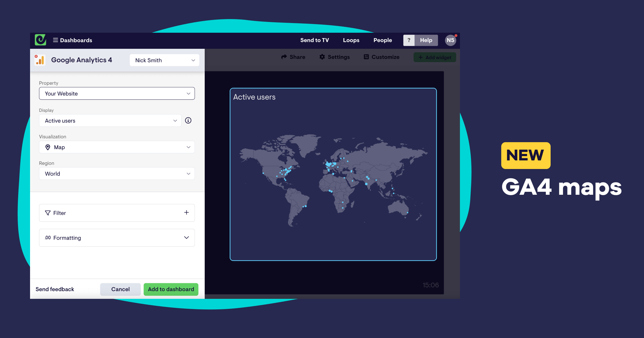
Task: Open the Loops menu item
Action: click(351, 40)
